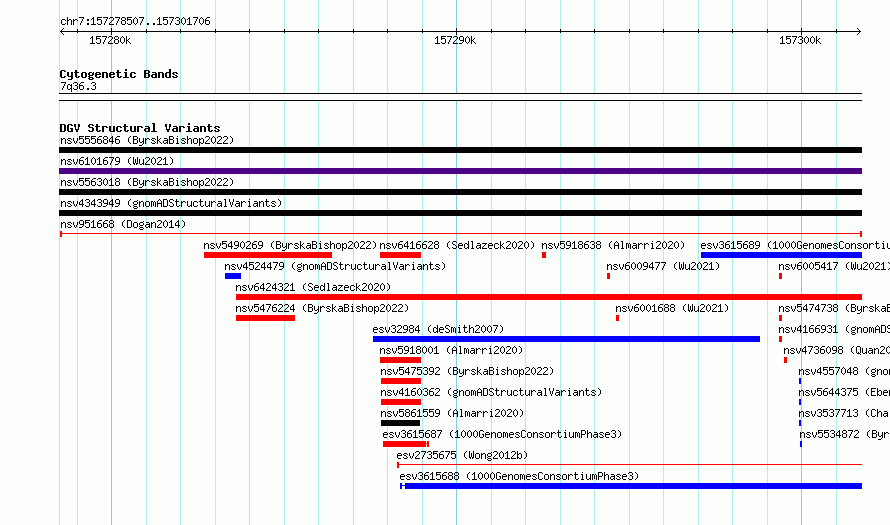
Task: Open variant esv2735675 (Wong2012b) label
Action: (462, 455)
